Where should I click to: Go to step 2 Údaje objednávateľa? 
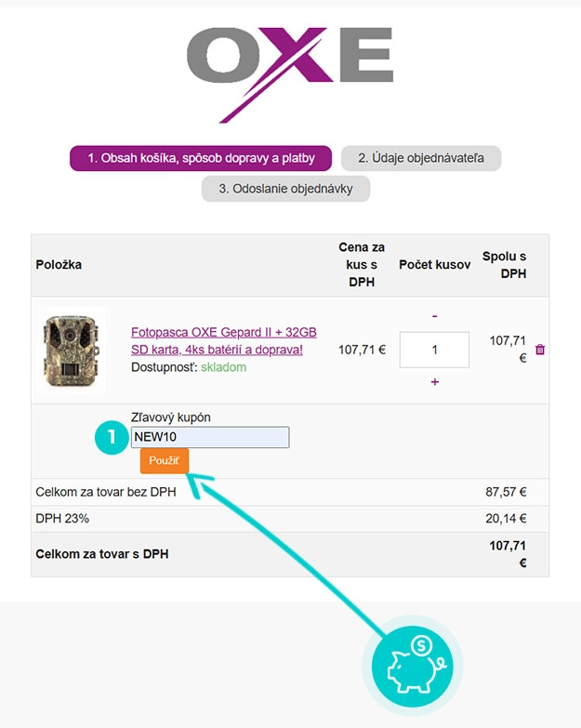tap(421, 158)
